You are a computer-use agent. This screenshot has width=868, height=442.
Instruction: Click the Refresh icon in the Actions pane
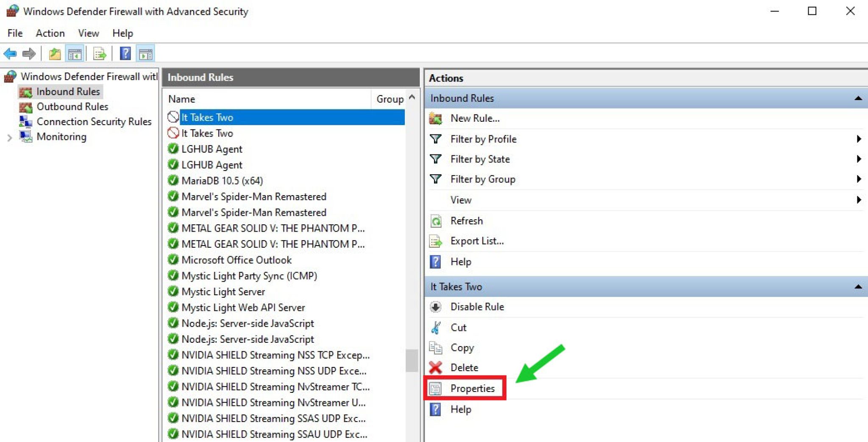(436, 221)
